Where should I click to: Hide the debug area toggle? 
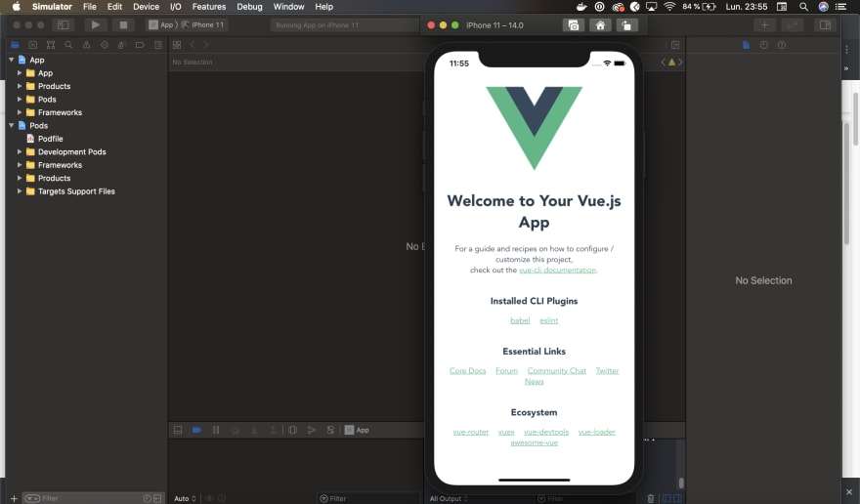(178, 430)
